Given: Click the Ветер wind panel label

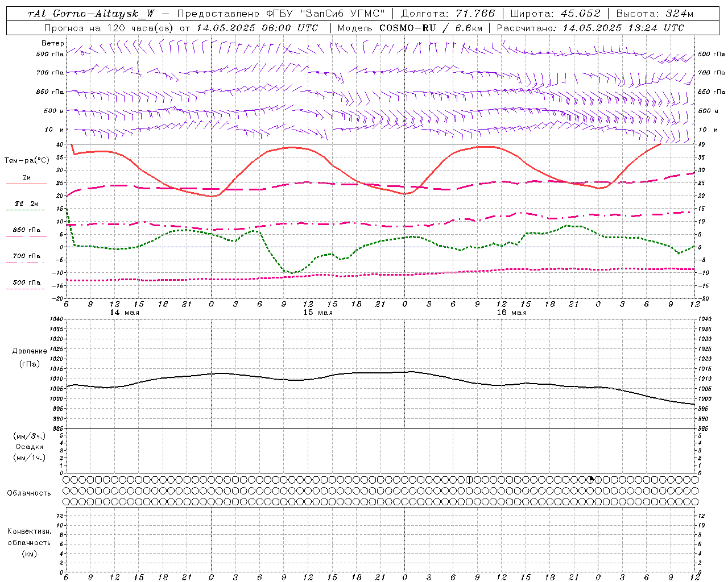Looking at the screenshot, I should tap(53, 43).
